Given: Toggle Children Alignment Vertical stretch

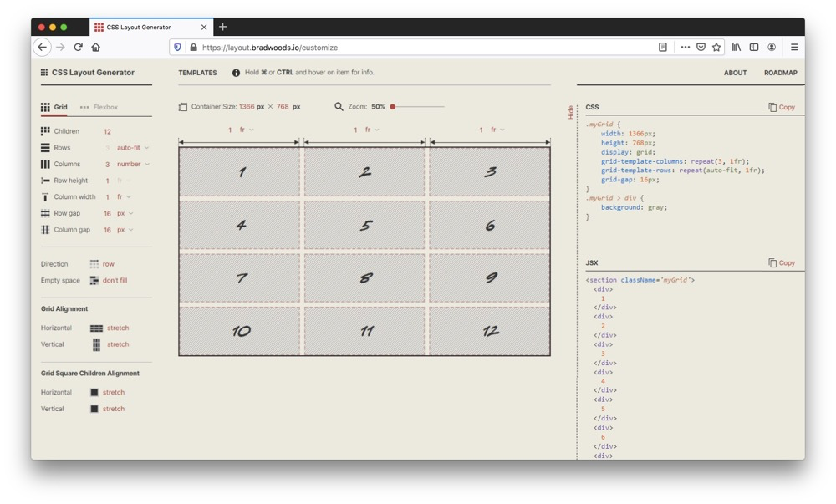Looking at the screenshot, I should (x=107, y=410).
